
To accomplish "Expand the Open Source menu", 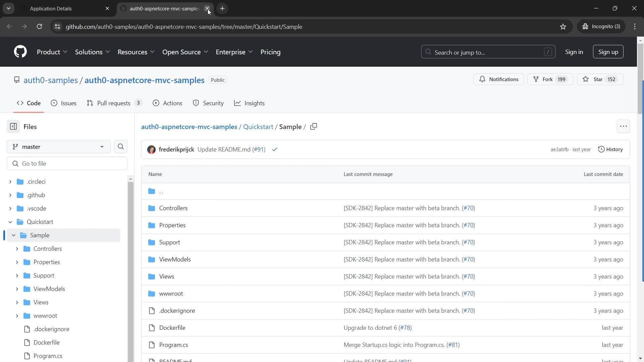I will coord(185,52).
